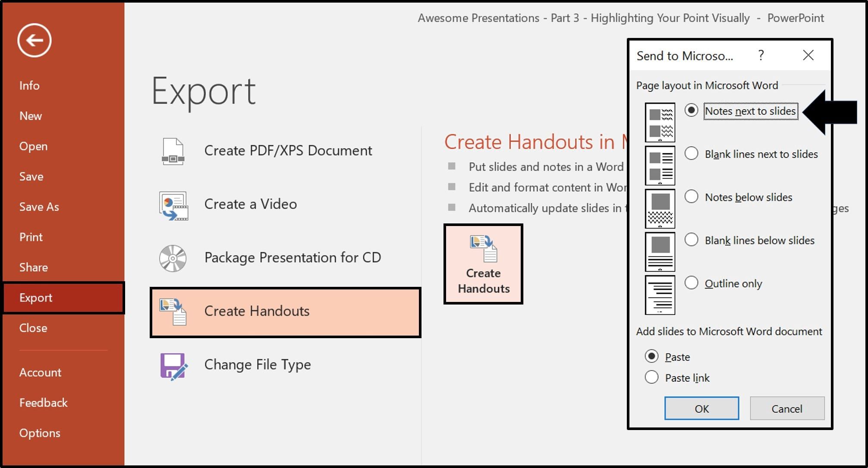Click the Create PDF/XPS Document icon
The image size is (868, 468).
(173, 151)
